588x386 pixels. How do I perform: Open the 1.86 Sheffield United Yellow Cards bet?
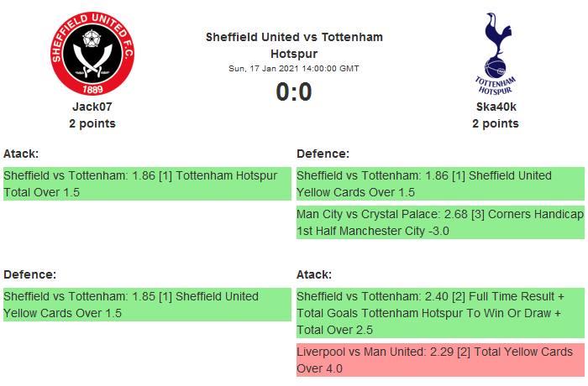439,184
